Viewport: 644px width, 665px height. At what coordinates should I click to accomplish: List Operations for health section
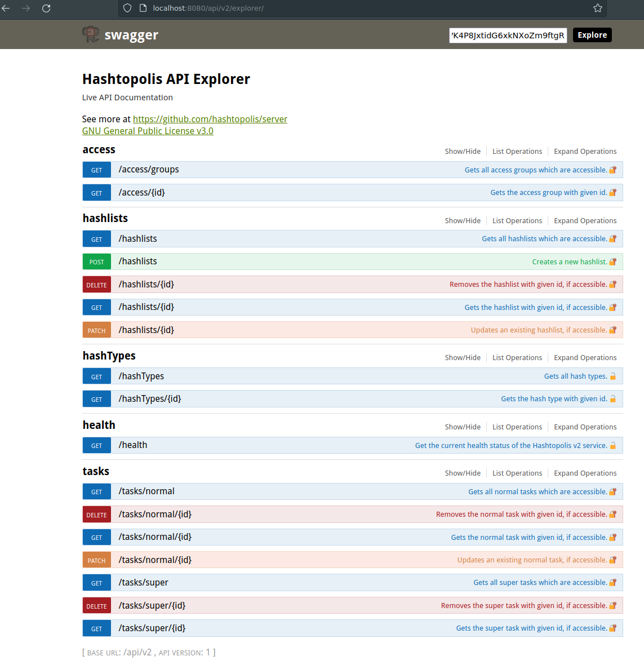[517, 427]
